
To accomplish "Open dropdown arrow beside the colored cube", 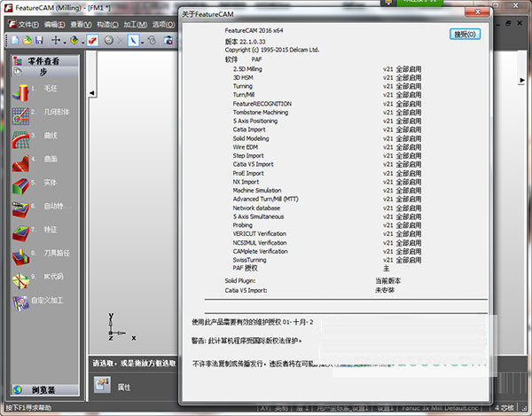I will pyautogui.click(x=82, y=42).
